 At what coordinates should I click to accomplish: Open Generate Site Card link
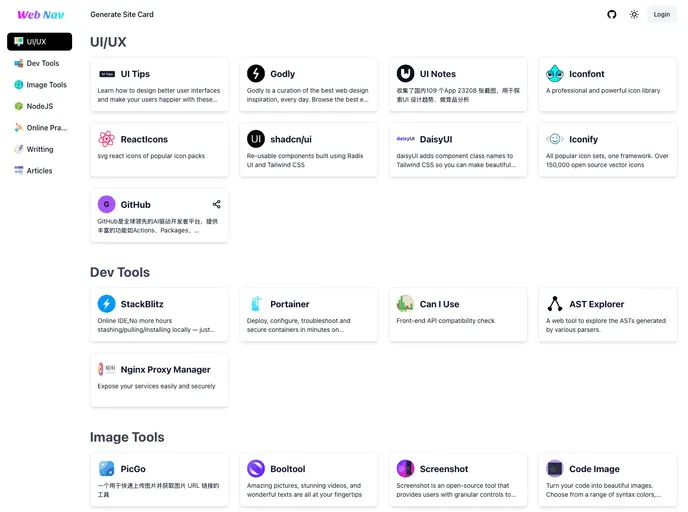(122, 14)
